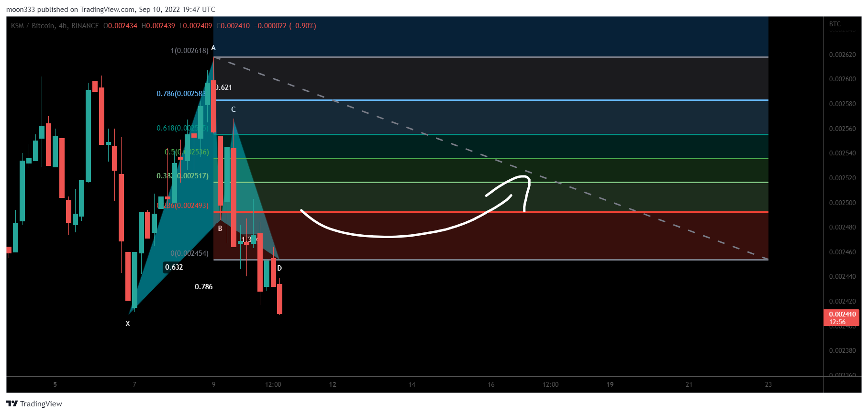Click the pattern point label X

click(x=128, y=324)
